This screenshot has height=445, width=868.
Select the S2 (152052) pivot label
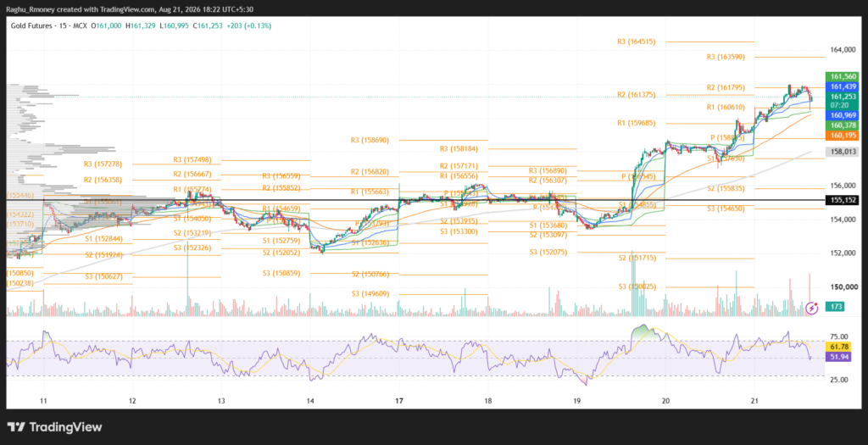tap(281, 253)
